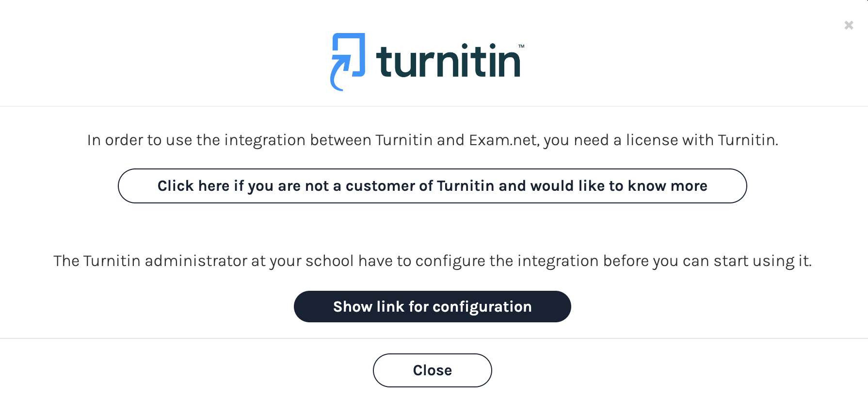This screenshot has height=400, width=868.
Task: Click the word 'configuration' on the dark button
Action: click(482, 307)
